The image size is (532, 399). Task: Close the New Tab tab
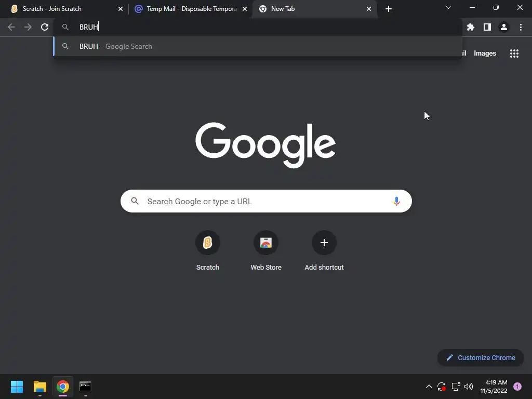coord(369,9)
